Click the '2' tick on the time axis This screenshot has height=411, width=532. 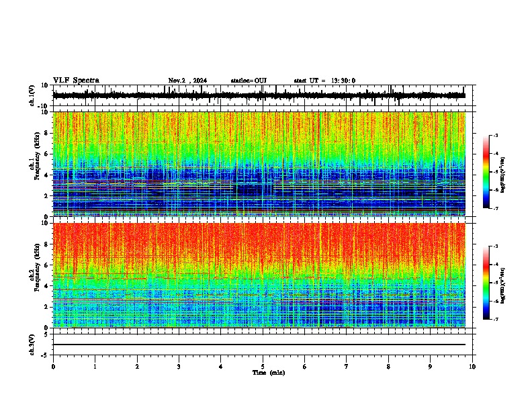pyautogui.click(x=137, y=367)
